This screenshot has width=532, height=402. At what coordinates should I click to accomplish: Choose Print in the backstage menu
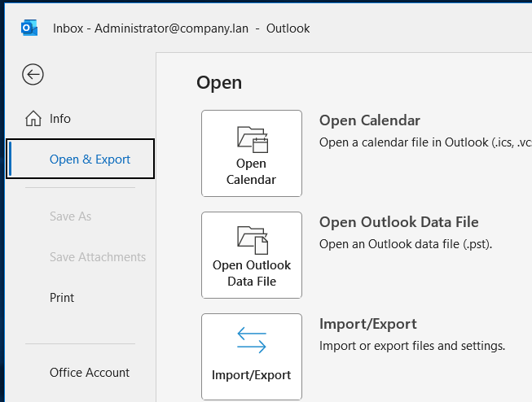click(x=81, y=298)
